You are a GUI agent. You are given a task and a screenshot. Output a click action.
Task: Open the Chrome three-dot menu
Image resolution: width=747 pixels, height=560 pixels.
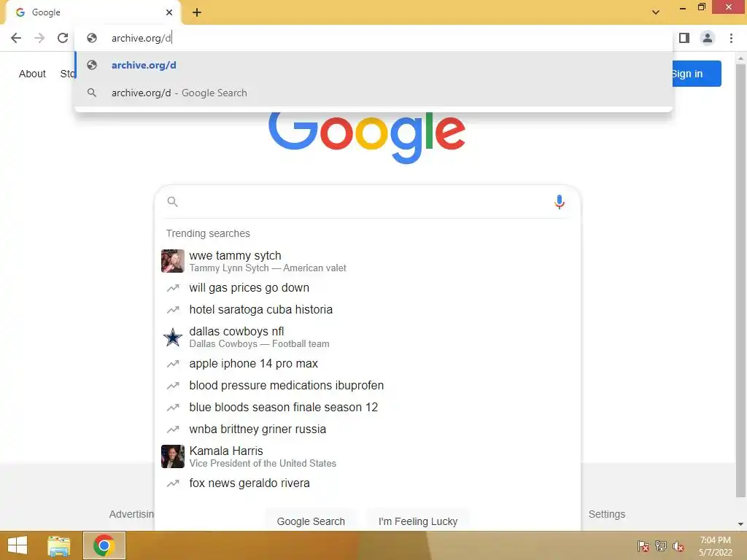tap(731, 38)
